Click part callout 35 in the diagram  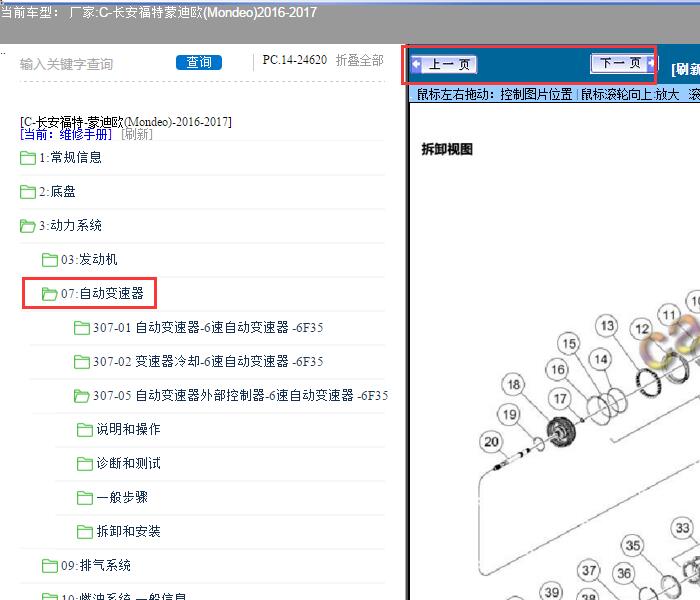633,545
